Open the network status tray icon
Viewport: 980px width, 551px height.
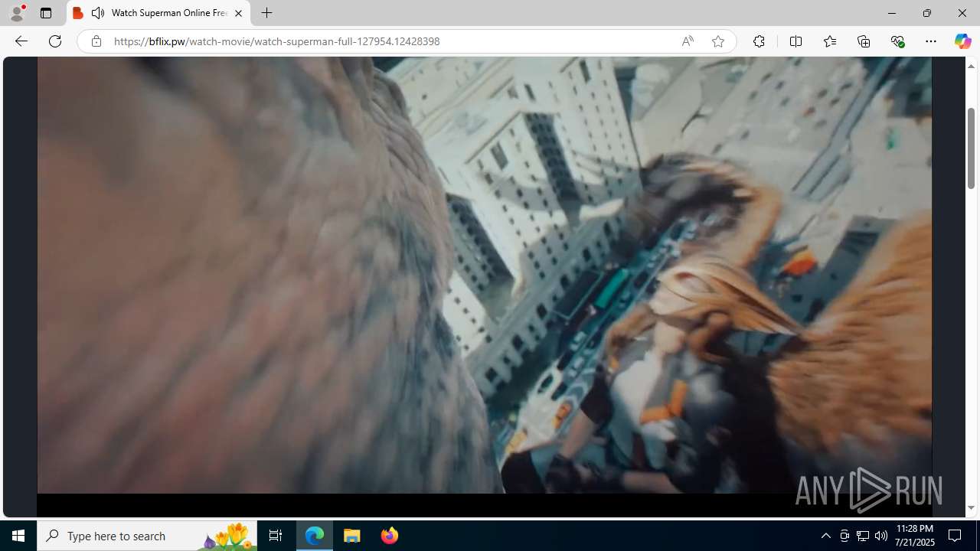863,536
